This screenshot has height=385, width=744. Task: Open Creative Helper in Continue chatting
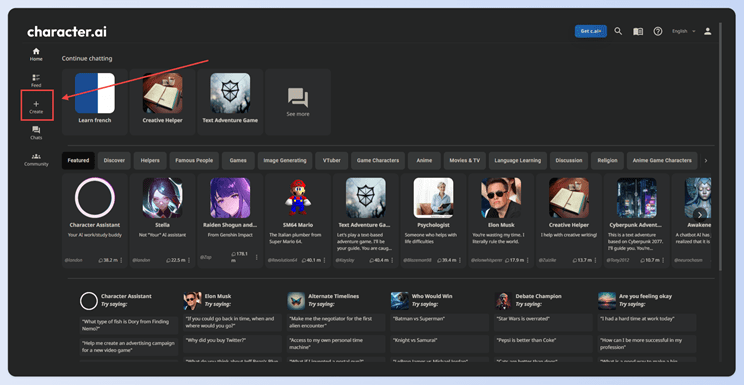click(x=162, y=102)
